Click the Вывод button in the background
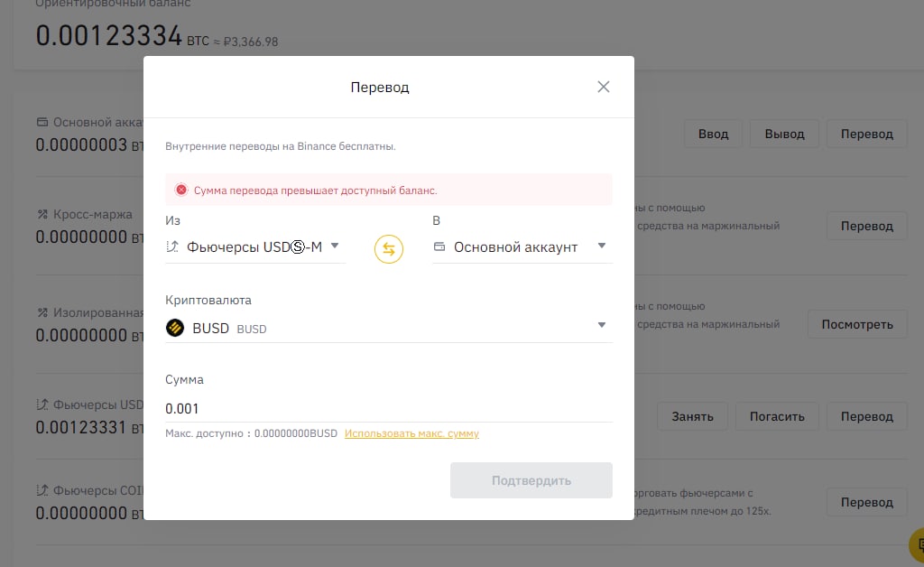 pyautogui.click(x=784, y=134)
